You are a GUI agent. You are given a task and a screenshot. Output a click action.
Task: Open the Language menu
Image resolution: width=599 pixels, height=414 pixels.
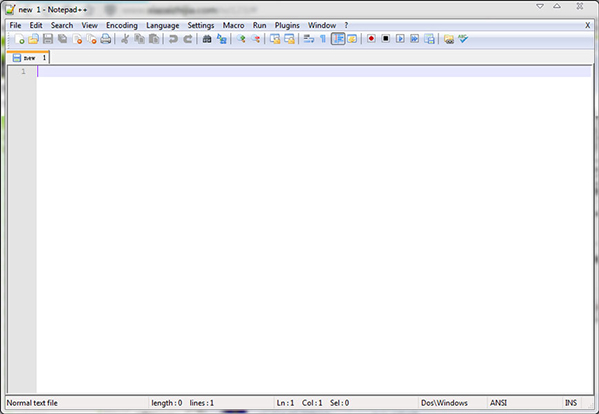pyautogui.click(x=163, y=25)
